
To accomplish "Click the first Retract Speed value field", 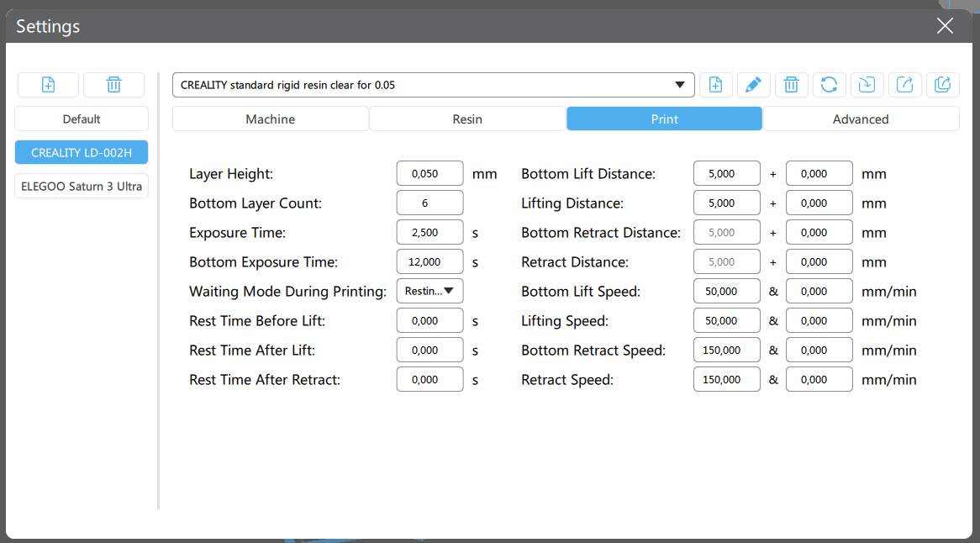I will (726, 380).
